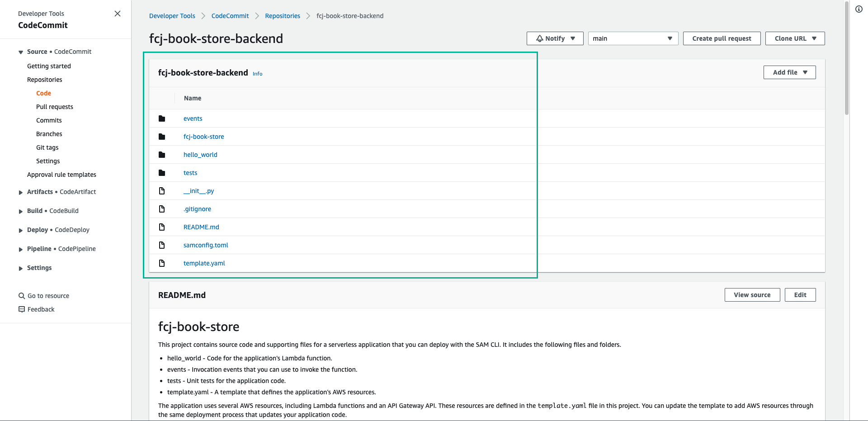Click the __init__.py file icon
This screenshot has width=868, height=421.
click(x=162, y=191)
